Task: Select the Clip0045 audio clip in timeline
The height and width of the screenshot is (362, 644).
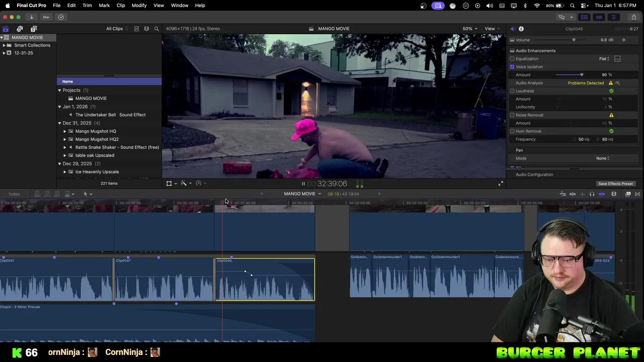Action: (265, 280)
